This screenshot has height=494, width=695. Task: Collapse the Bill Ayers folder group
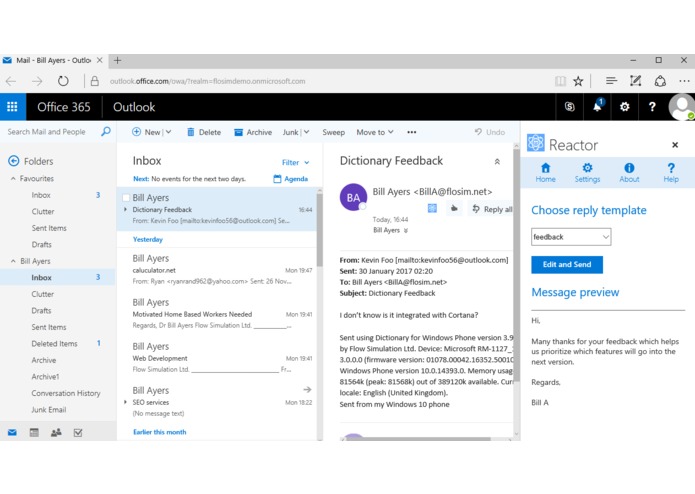click(x=13, y=261)
